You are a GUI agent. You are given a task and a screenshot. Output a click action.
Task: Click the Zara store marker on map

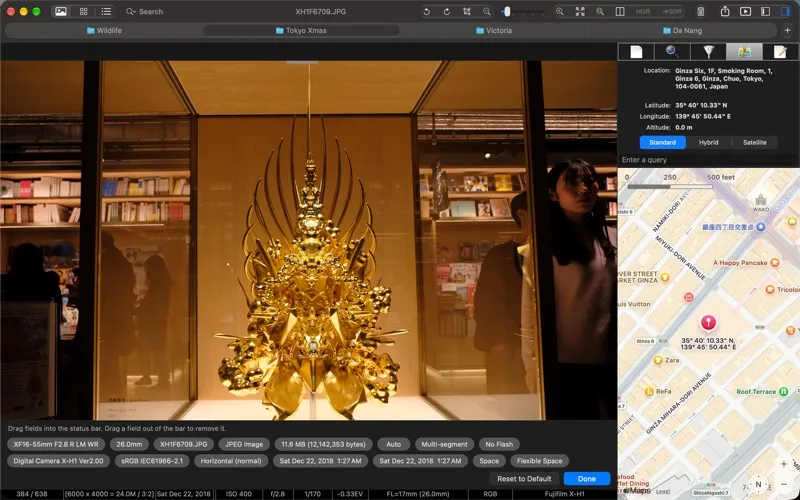click(658, 360)
